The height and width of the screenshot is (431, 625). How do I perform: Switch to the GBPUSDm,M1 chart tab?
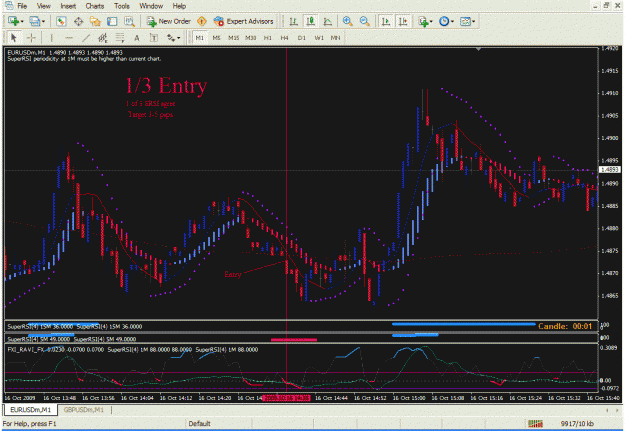pyautogui.click(x=84, y=410)
